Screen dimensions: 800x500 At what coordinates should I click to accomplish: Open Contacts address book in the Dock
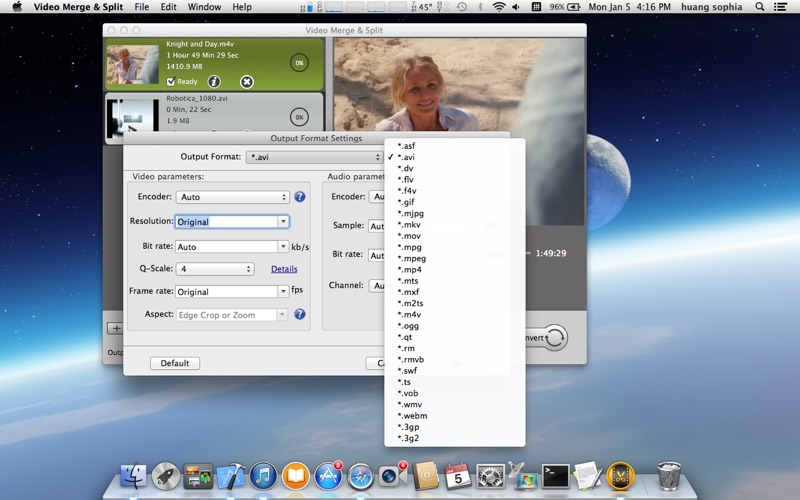pos(426,476)
